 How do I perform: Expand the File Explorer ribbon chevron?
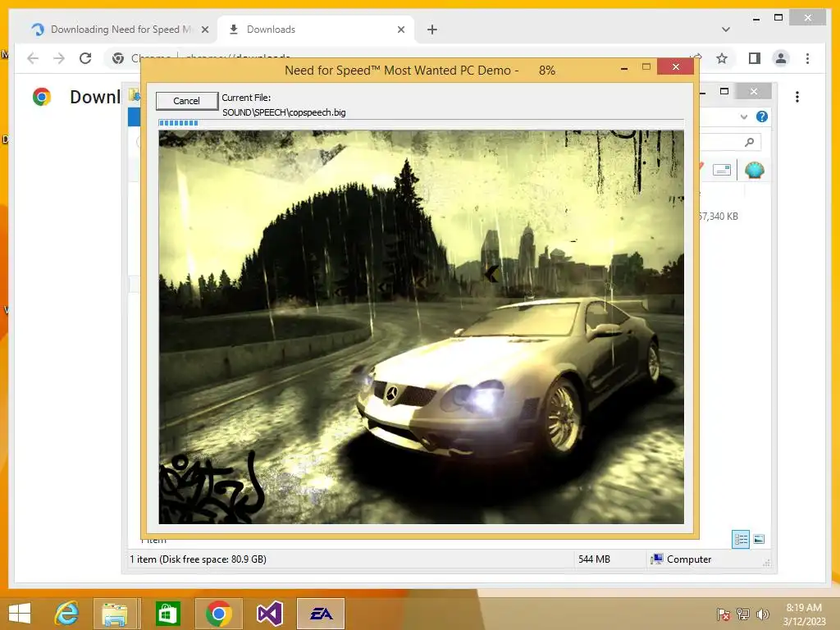tap(743, 116)
